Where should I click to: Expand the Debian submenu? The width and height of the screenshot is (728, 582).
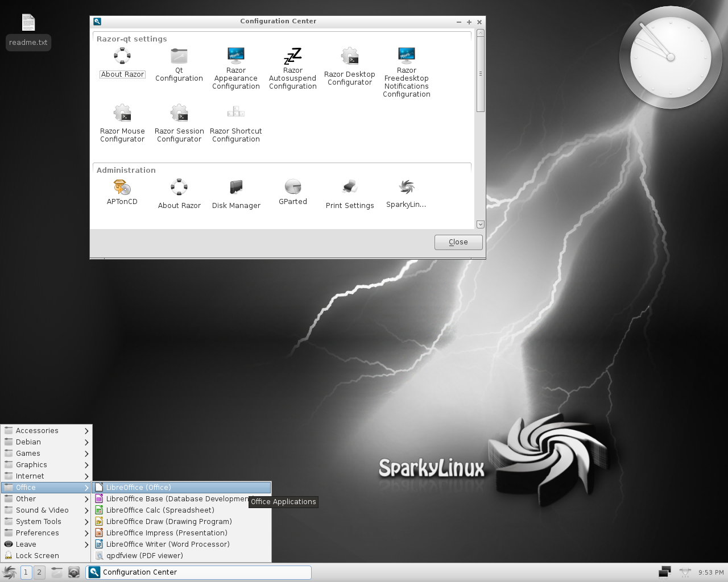point(46,442)
